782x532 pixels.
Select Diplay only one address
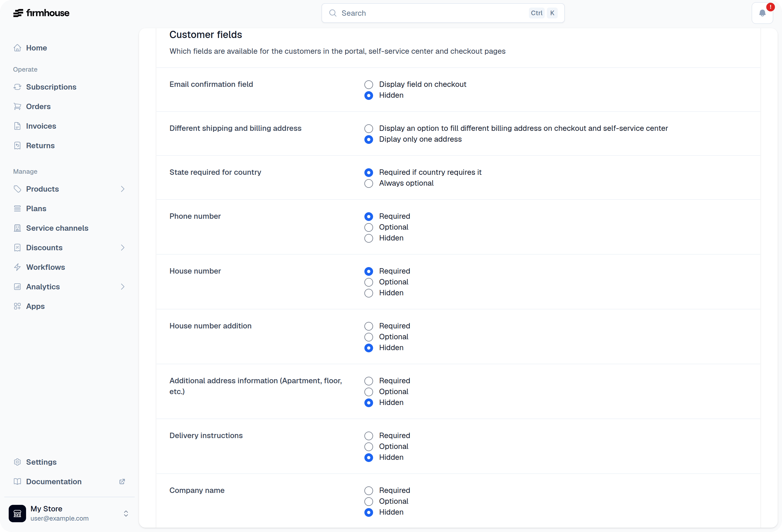[369, 140]
